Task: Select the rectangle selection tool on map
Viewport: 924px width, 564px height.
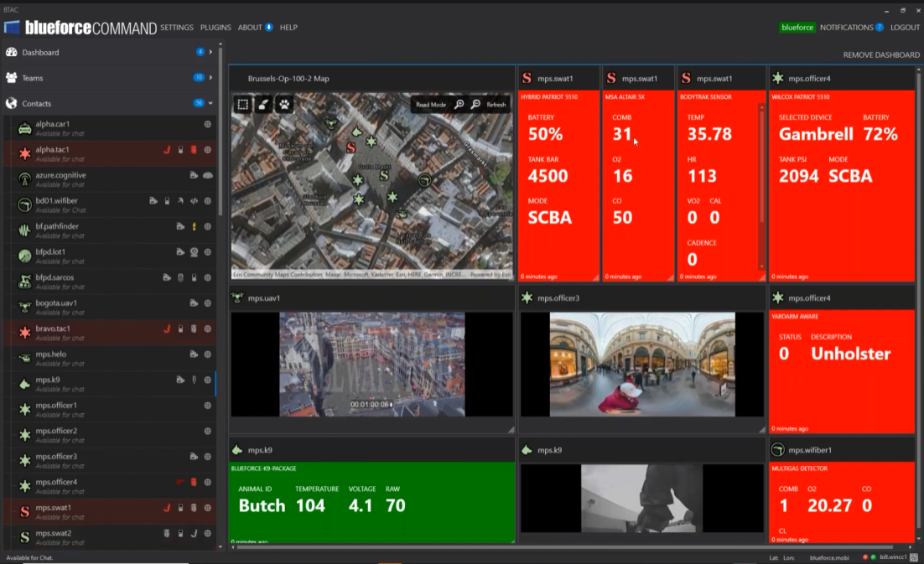Action: click(x=243, y=105)
